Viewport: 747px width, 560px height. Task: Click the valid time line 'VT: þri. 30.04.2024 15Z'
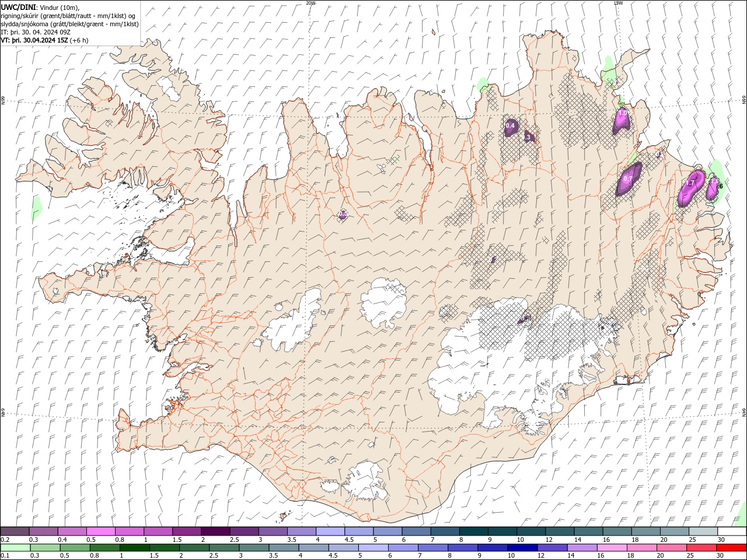pyautogui.click(x=35, y=40)
